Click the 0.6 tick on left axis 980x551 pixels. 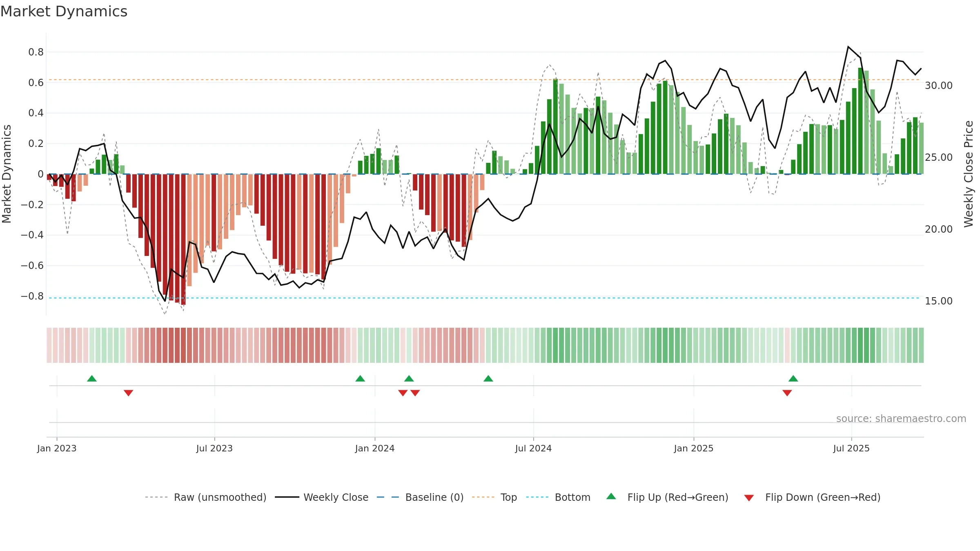pos(36,83)
